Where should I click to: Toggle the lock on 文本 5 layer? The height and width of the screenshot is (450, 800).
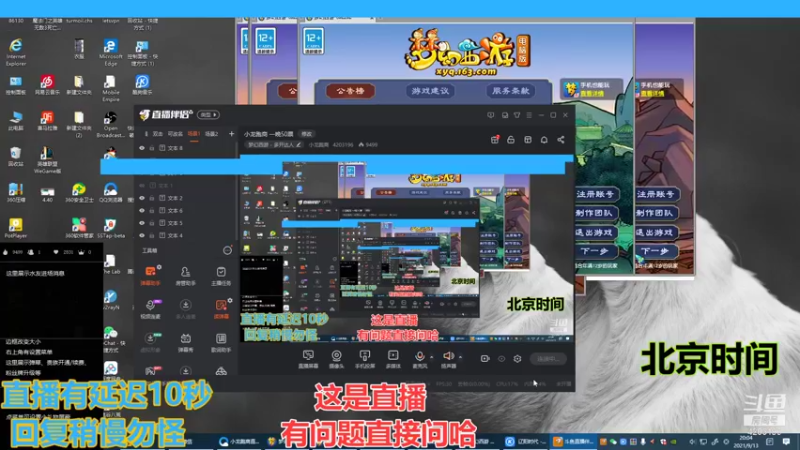[152, 223]
